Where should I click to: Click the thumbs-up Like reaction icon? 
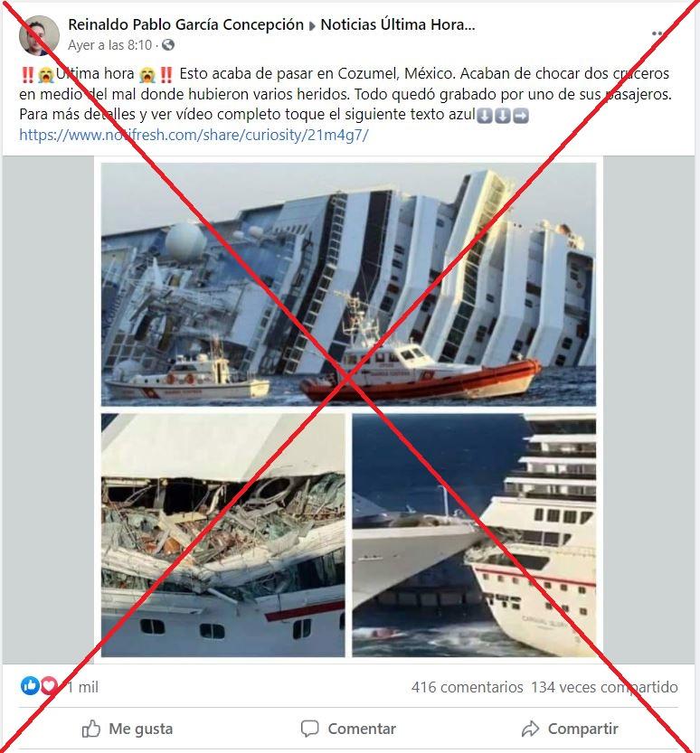tap(30, 686)
